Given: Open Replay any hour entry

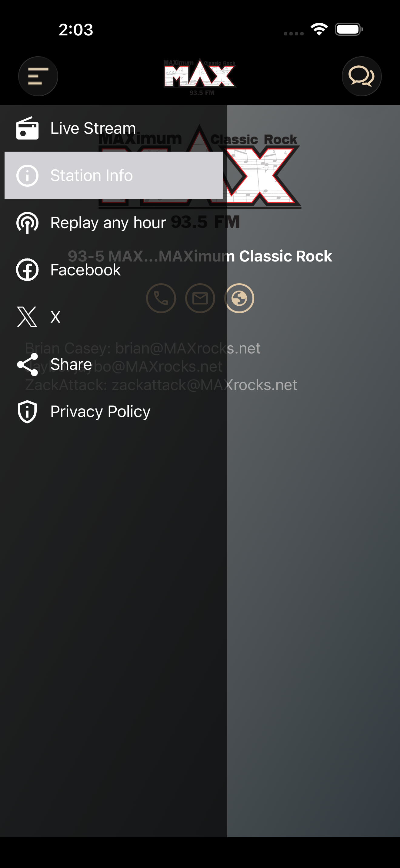Looking at the screenshot, I should coord(114,223).
